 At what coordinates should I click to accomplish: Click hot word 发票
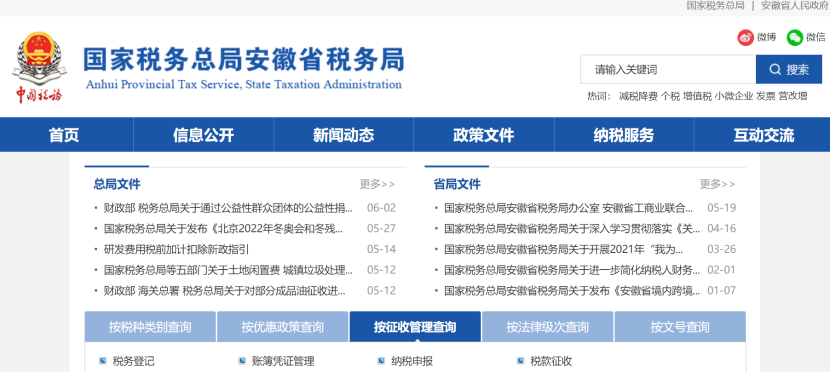[x=765, y=96]
